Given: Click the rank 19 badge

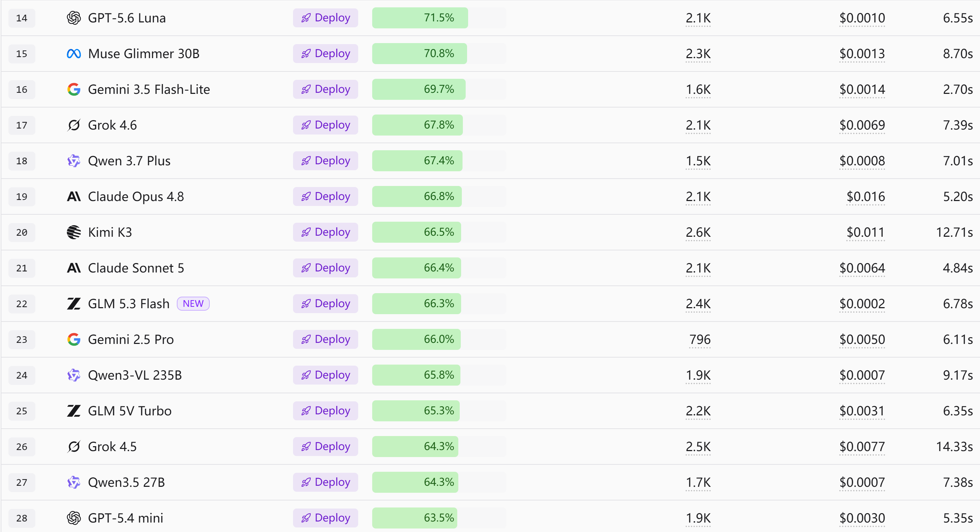Looking at the screenshot, I should click(x=22, y=197).
